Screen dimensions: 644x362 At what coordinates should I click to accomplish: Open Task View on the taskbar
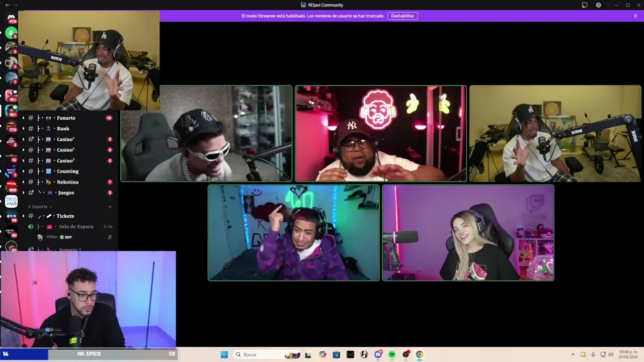click(x=308, y=354)
